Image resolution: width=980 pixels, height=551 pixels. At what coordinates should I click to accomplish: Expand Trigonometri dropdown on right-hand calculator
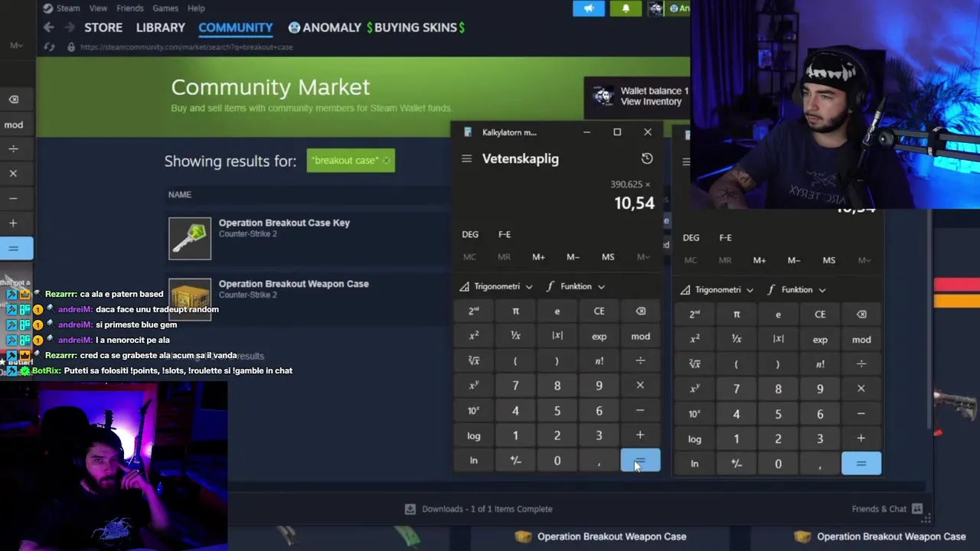coord(717,289)
